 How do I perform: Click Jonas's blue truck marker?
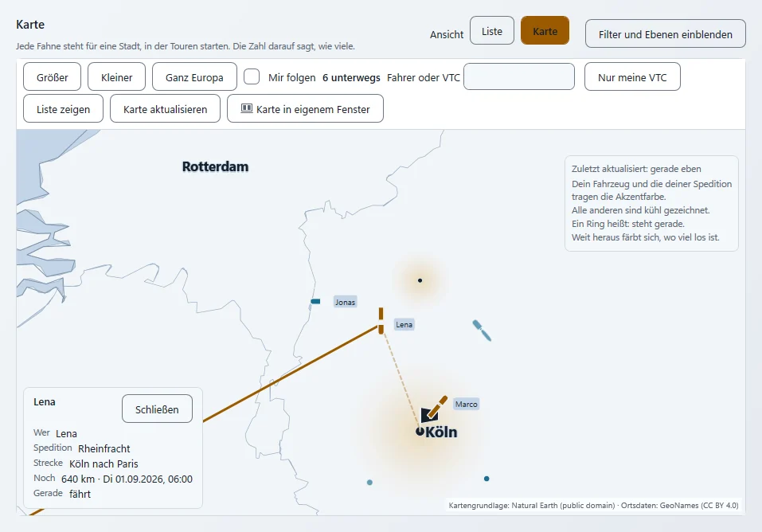(315, 302)
